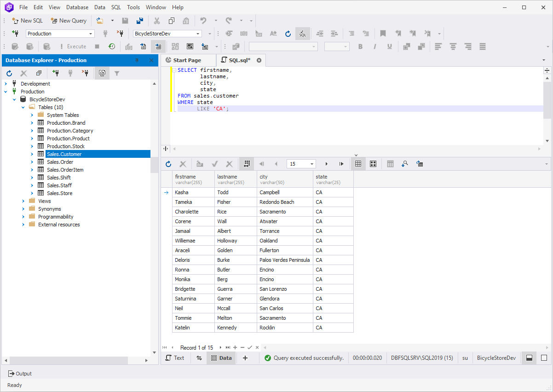Refresh the result data grid
The height and width of the screenshot is (392, 553).
click(x=168, y=164)
